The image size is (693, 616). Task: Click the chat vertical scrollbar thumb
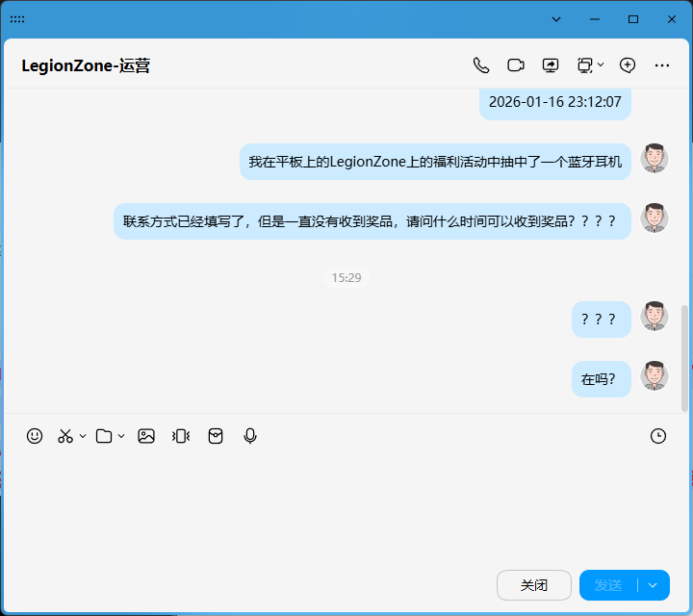pyautogui.click(x=684, y=358)
